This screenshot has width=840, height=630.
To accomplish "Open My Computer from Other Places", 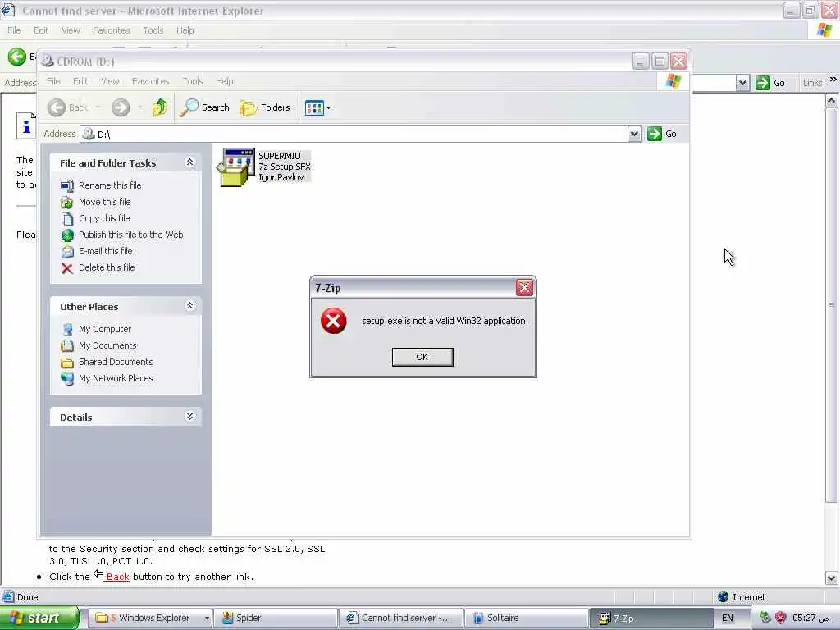I will 105,329.
